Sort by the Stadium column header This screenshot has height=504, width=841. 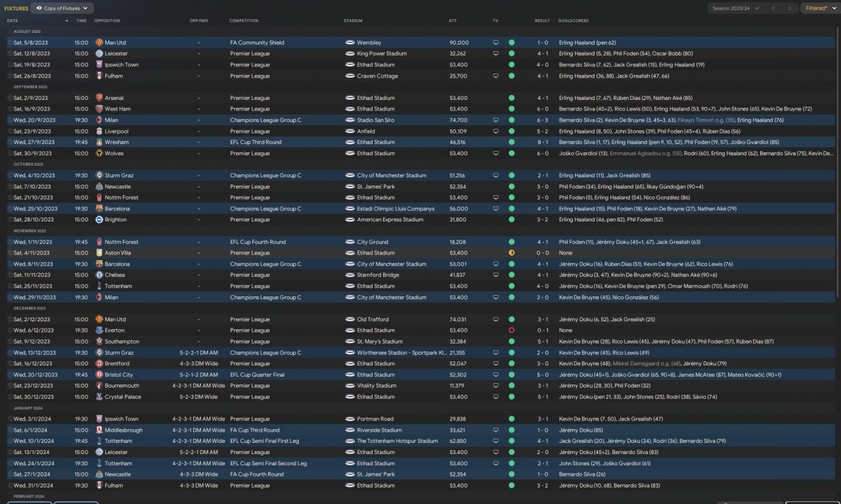click(x=353, y=20)
